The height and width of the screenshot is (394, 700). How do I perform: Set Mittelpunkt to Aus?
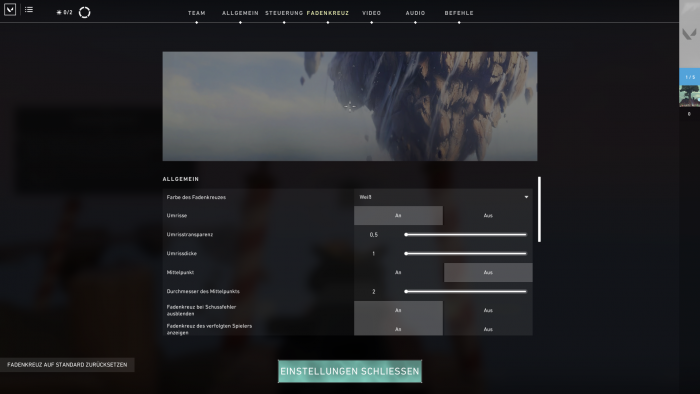pos(488,272)
